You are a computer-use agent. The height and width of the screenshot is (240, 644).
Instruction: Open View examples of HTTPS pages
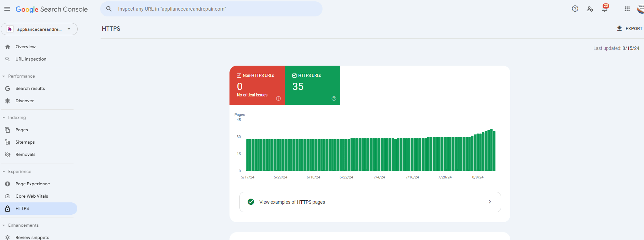pyautogui.click(x=370, y=202)
